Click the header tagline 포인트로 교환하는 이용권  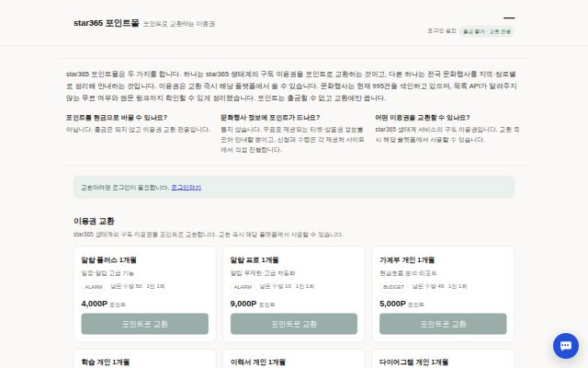[179, 24]
